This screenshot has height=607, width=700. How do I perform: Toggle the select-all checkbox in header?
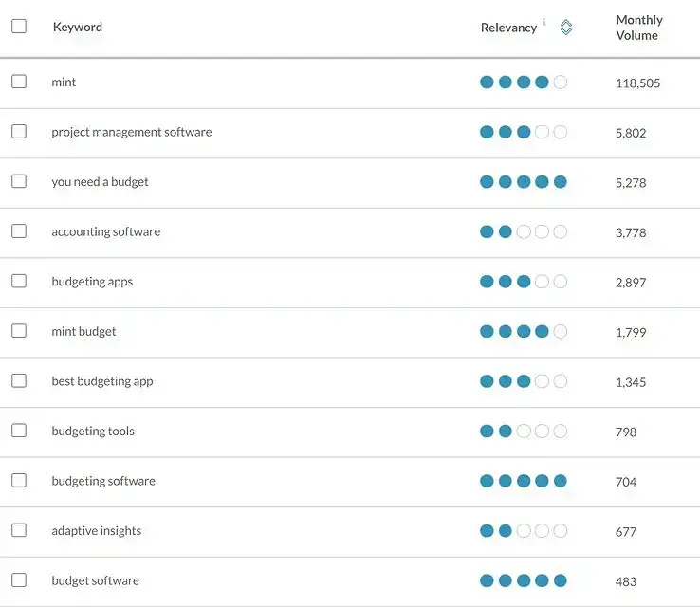[19, 27]
